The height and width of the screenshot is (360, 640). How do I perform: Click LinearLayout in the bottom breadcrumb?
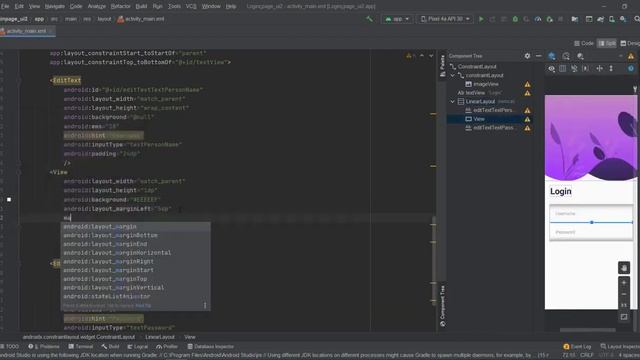[160, 337]
